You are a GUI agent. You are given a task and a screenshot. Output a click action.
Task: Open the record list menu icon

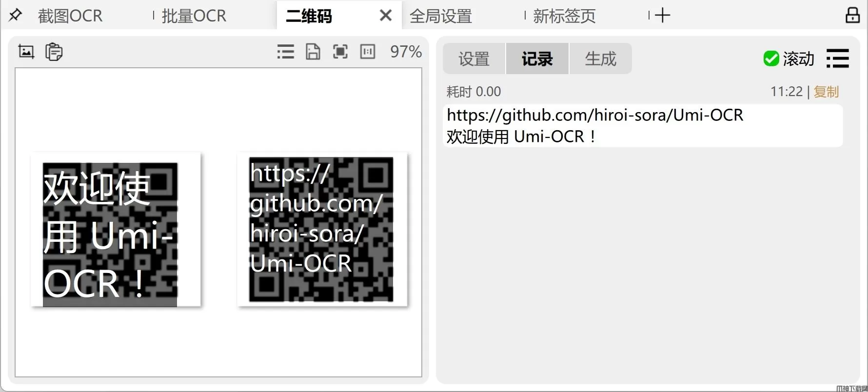(x=838, y=59)
